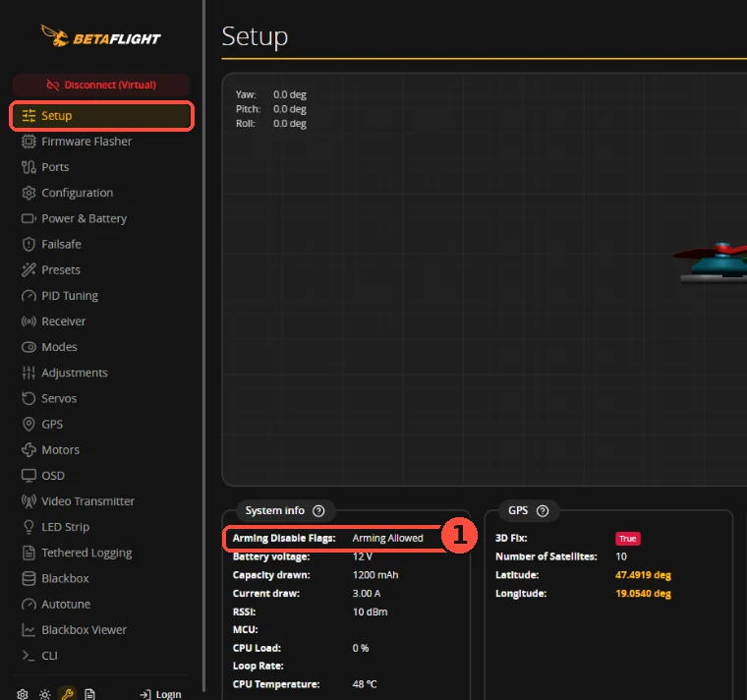Click the Modes toggle icon

[29, 347]
